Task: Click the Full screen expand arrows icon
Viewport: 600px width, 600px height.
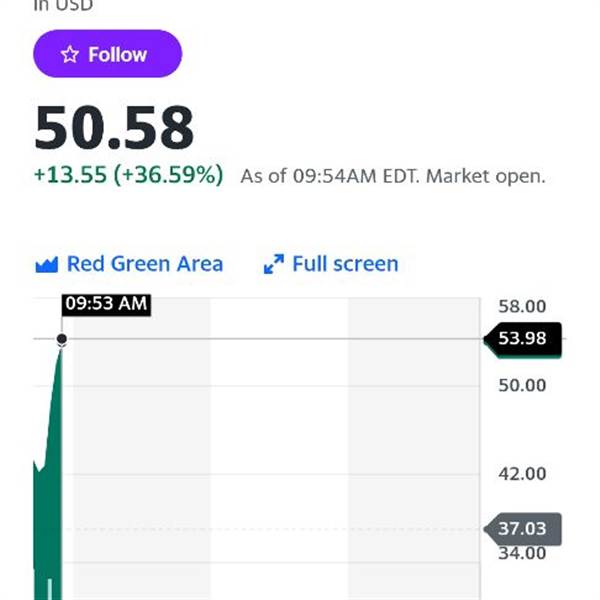Action: (x=273, y=265)
